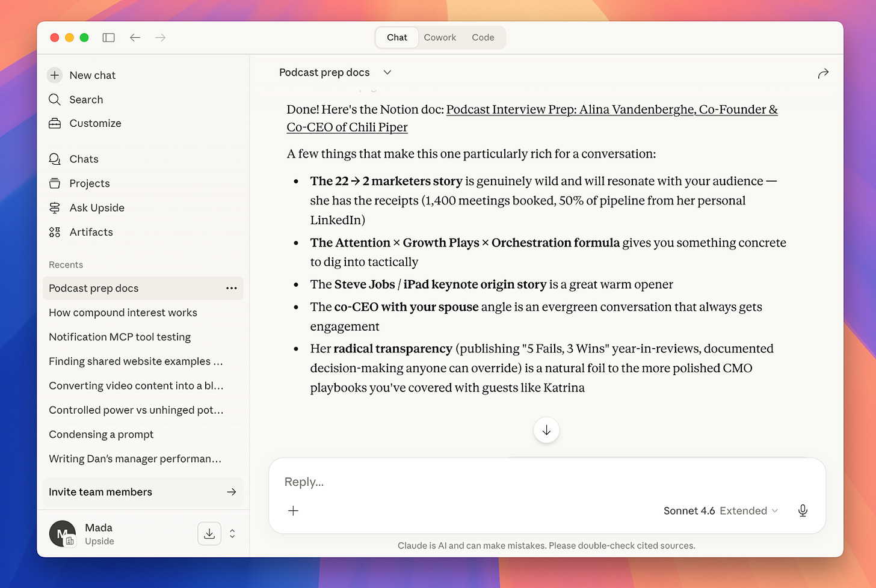The height and width of the screenshot is (588, 876).
Task: Start voice input with microphone icon
Action: click(803, 510)
